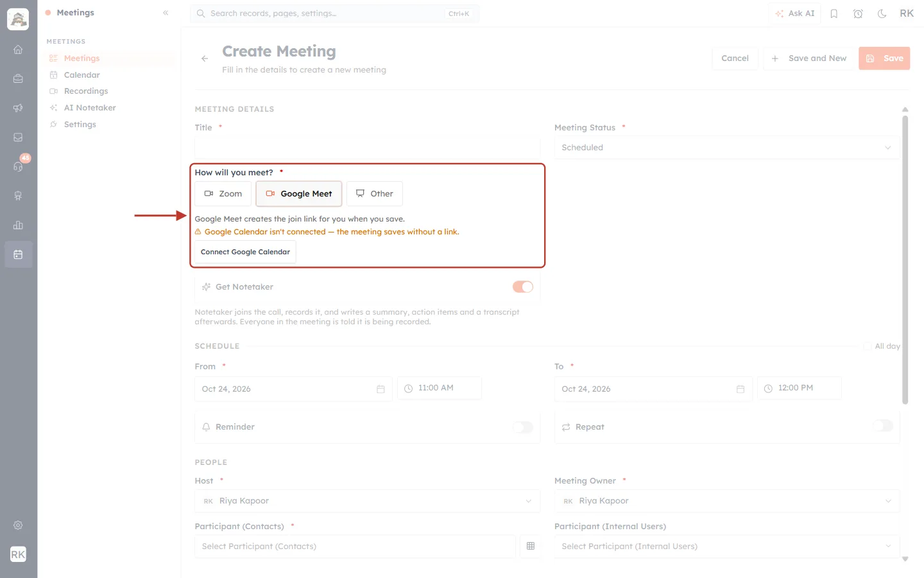Open Settings in the Meetings sidebar
This screenshot has width=924, height=578.
(x=80, y=125)
